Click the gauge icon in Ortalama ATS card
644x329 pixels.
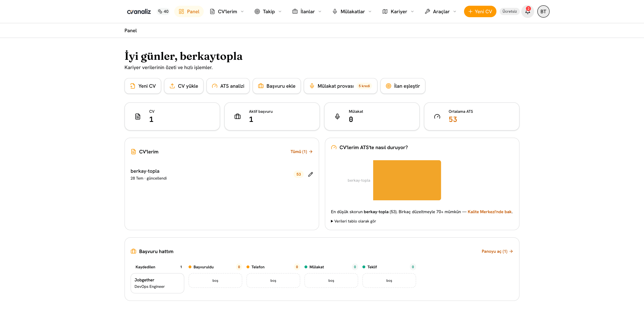click(x=437, y=117)
